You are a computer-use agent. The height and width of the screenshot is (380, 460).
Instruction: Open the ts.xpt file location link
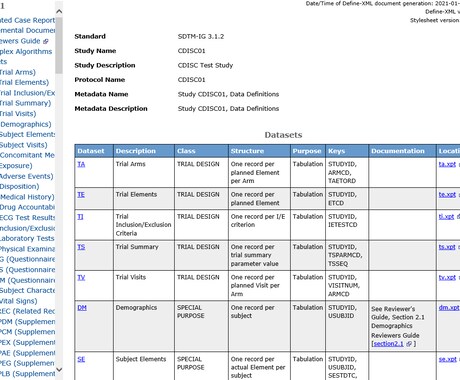[447, 247]
